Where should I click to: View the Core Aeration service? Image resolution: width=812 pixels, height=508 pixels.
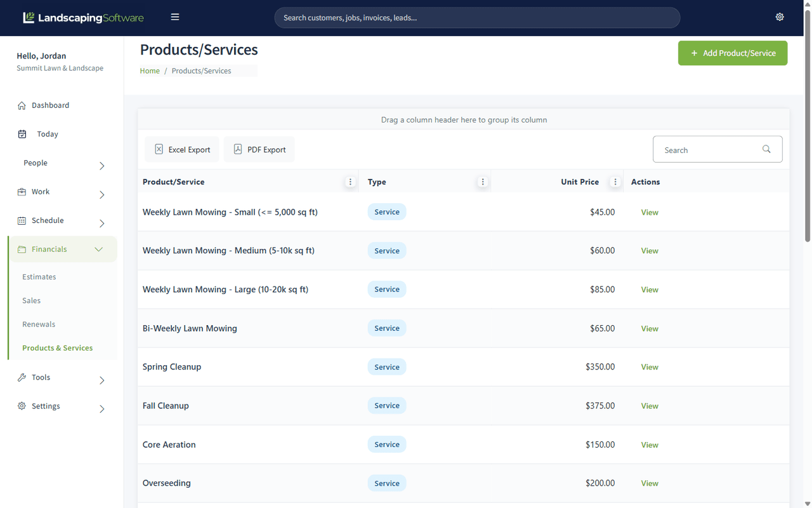650,444
